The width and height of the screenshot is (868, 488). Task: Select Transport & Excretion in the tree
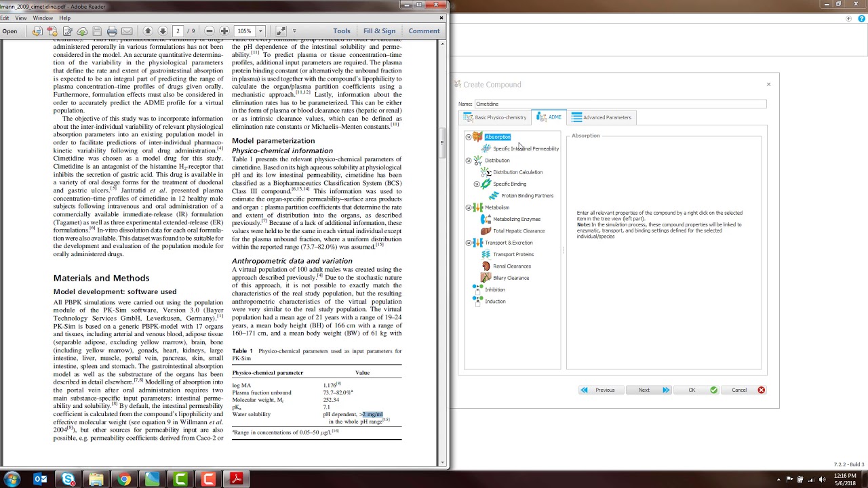coord(509,243)
